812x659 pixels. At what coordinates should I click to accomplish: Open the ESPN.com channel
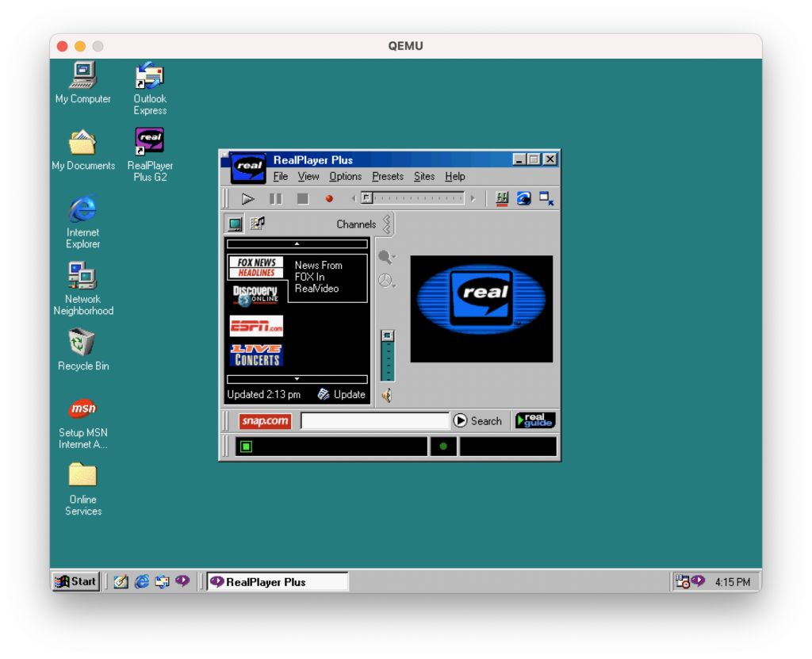pos(256,326)
